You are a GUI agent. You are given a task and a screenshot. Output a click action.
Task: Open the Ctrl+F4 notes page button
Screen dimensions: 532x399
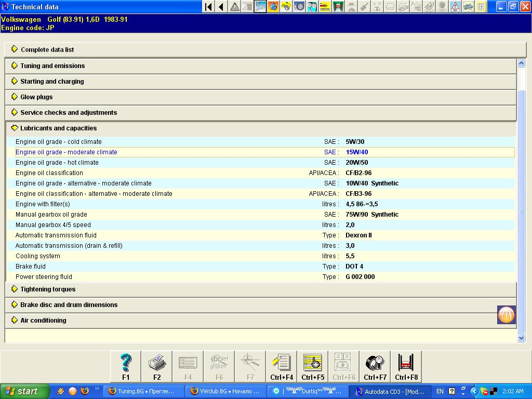click(x=282, y=366)
